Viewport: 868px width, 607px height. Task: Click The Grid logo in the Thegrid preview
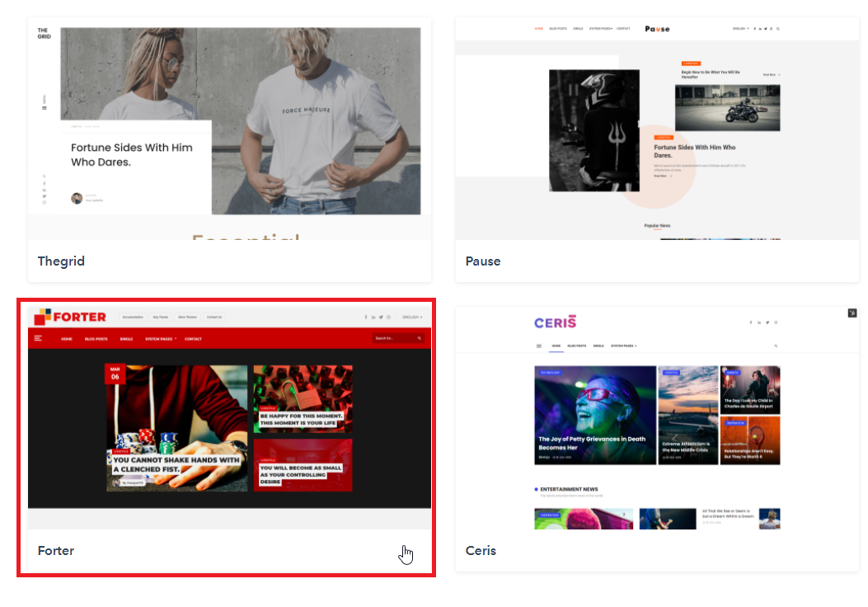43,34
